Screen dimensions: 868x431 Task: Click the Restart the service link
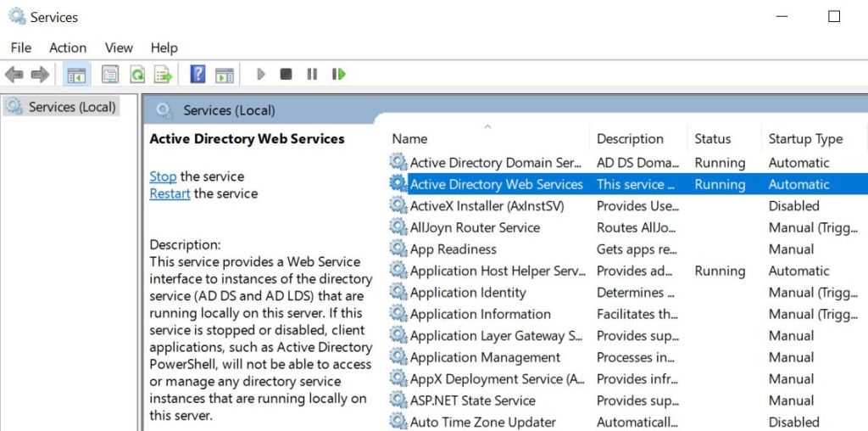click(x=170, y=193)
